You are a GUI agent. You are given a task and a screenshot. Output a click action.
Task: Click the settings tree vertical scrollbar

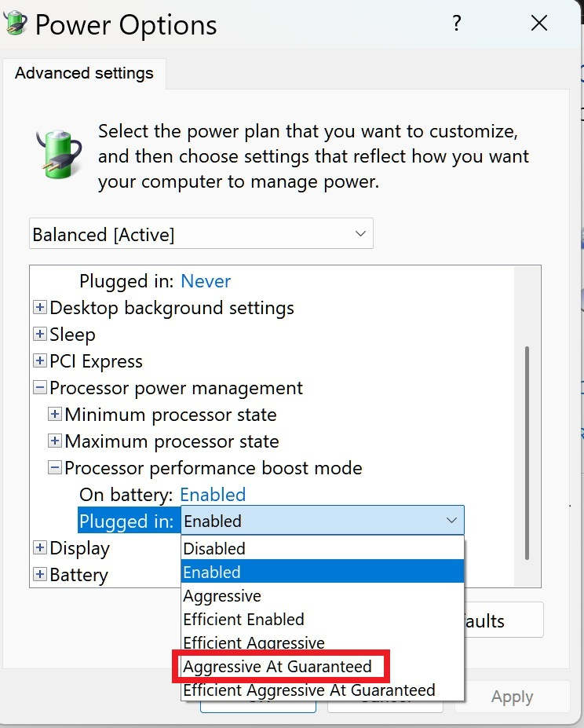point(527,452)
